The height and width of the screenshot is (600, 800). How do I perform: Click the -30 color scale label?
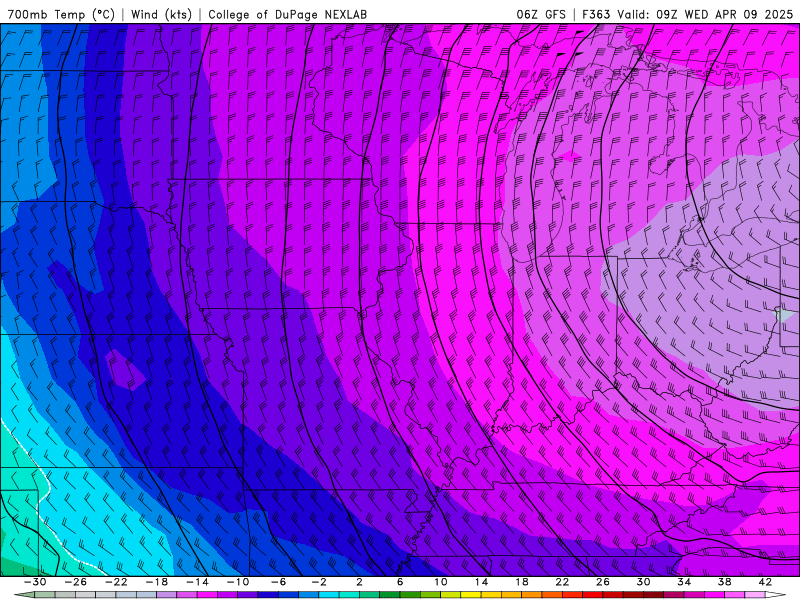35,582
